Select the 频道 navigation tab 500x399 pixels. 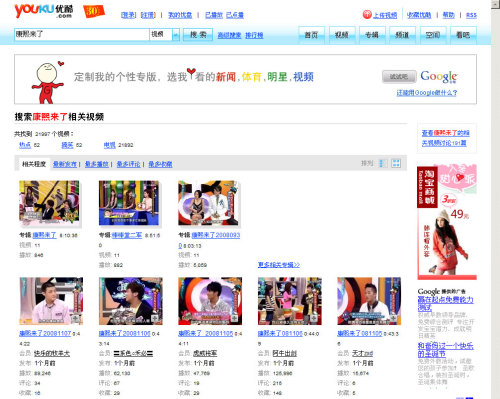pyautogui.click(x=402, y=35)
